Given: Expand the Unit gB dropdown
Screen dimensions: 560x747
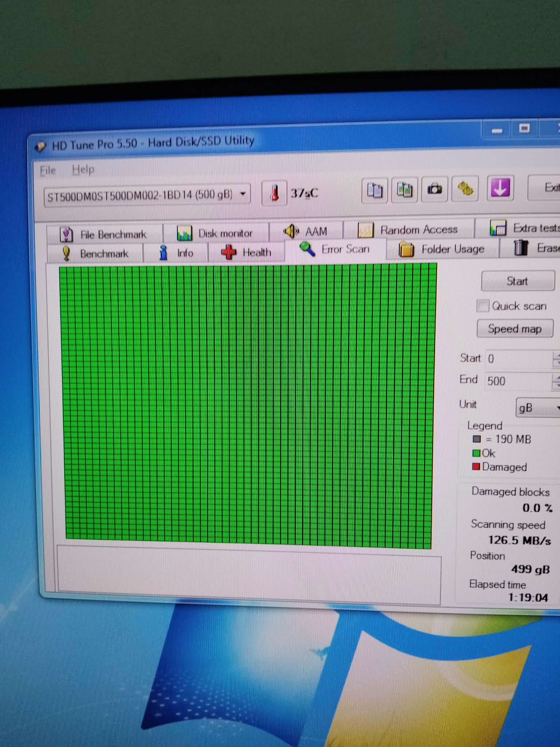Looking at the screenshot, I should (538, 408).
